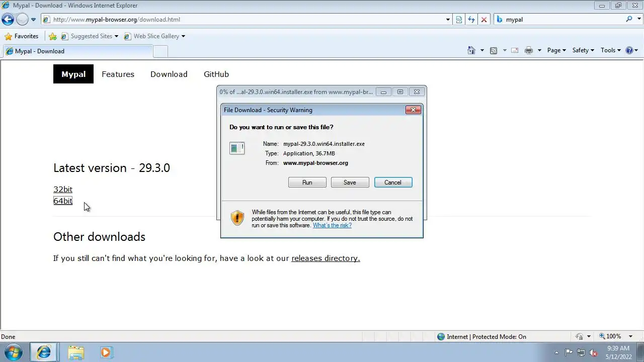Click the muted volume speaker icon
This screenshot has height=362, width=644.
coord(593,352)
